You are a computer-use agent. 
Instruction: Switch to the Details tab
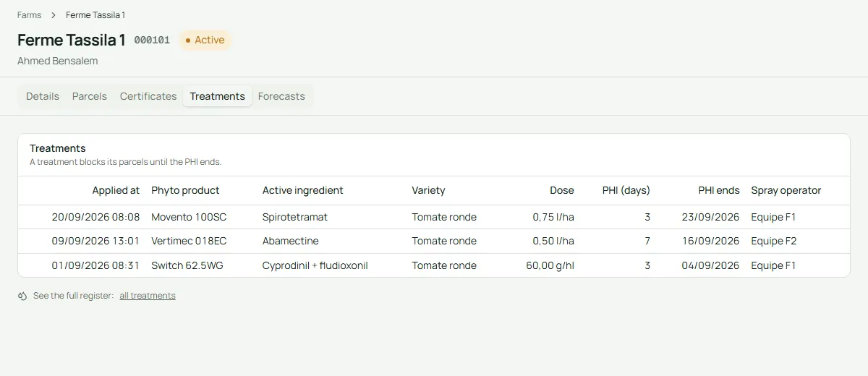(43, 96)
